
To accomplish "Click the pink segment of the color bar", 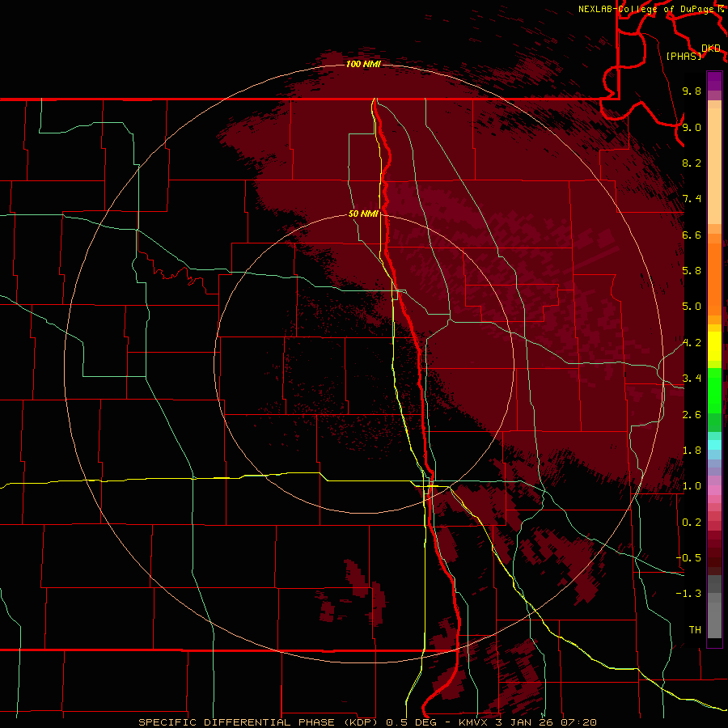I will [x=714, y=490].
